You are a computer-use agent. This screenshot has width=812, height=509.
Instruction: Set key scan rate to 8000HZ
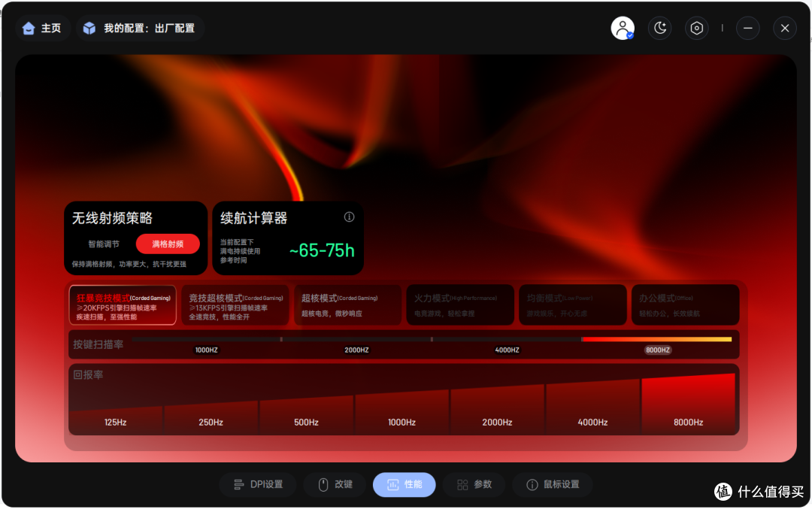658,350
